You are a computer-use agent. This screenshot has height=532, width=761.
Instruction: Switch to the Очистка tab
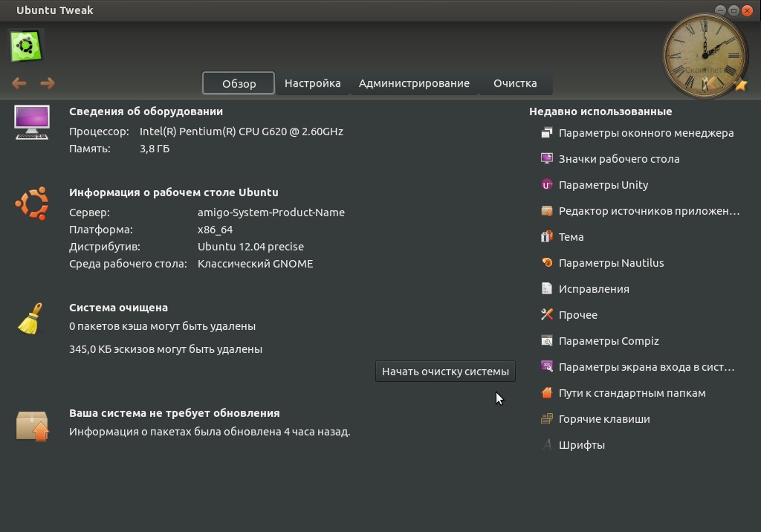(x=515, y=83)
